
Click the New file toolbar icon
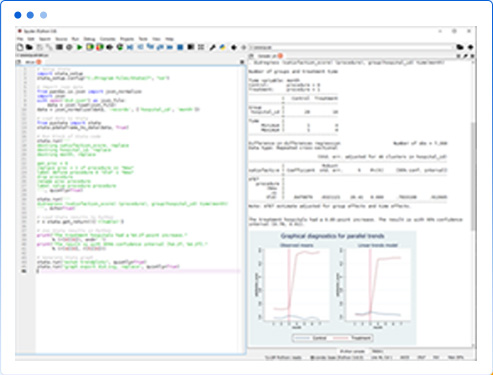pos(20,47)
